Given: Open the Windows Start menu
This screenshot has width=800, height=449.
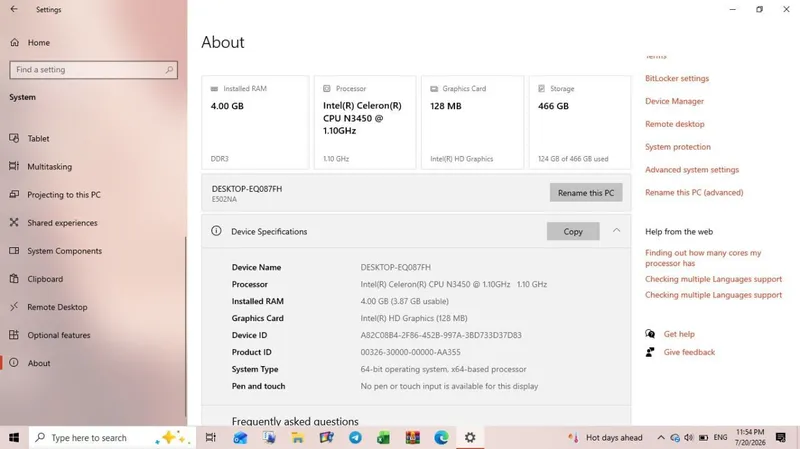Looking at the screenshot, I should tap(14, 437).
